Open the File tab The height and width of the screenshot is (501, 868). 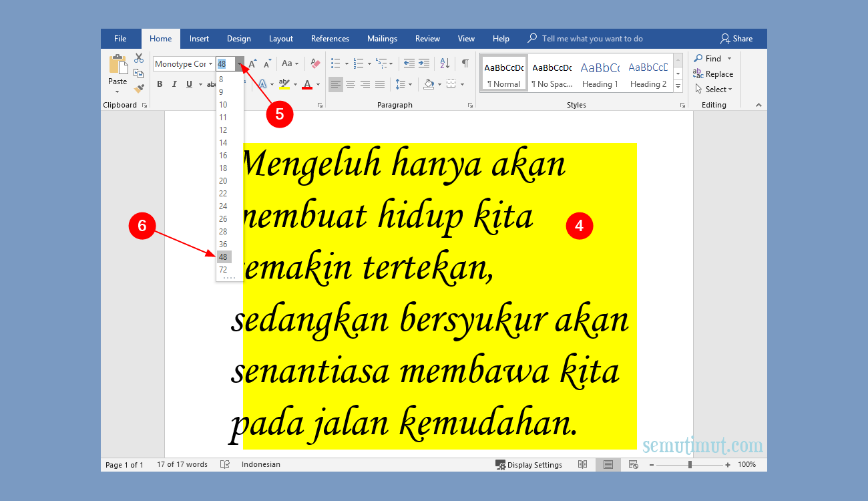[120, 39]
